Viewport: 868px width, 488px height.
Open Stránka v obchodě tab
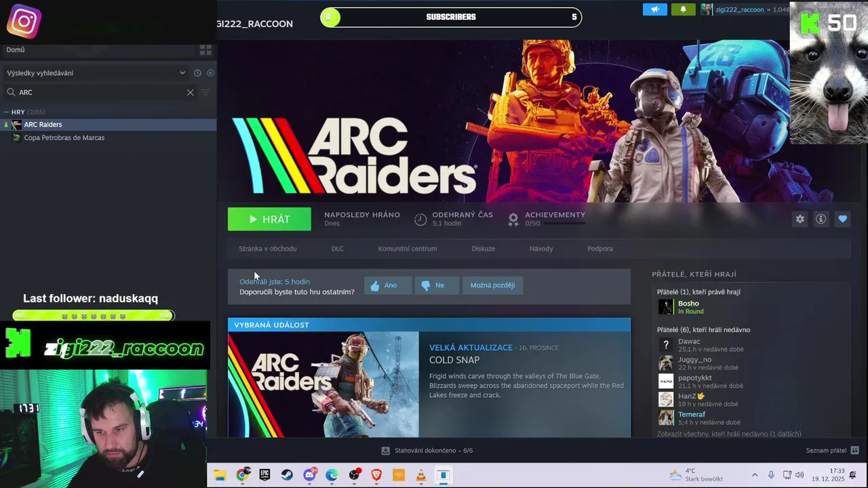268,249
